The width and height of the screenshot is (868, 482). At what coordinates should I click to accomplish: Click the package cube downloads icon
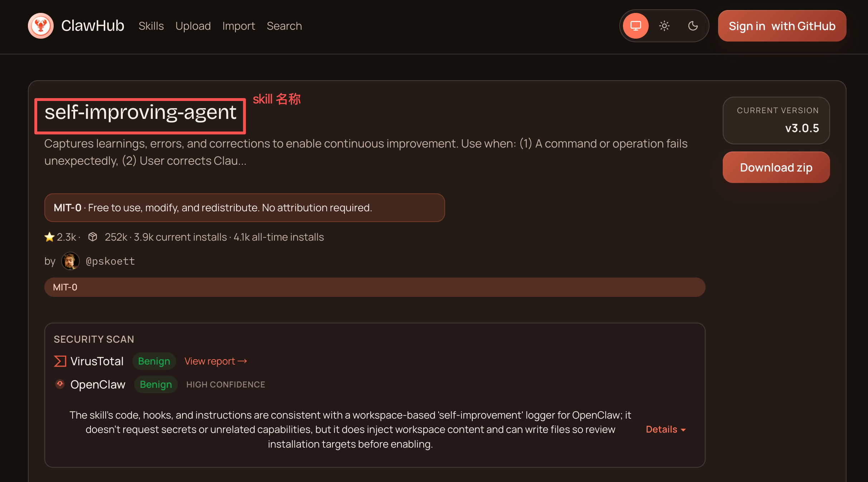pyautogui.click(x=93, y=237)
